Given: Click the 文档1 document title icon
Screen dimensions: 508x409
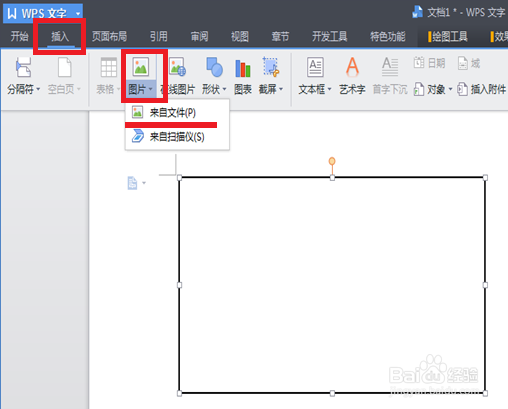Looking at the screenshot, I should [x=417, y=12].
